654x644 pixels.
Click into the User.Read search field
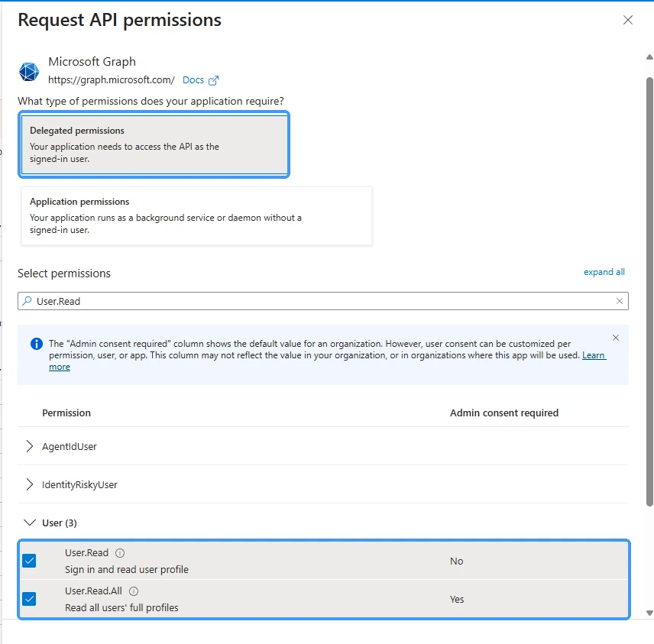[x=323, y=301]
